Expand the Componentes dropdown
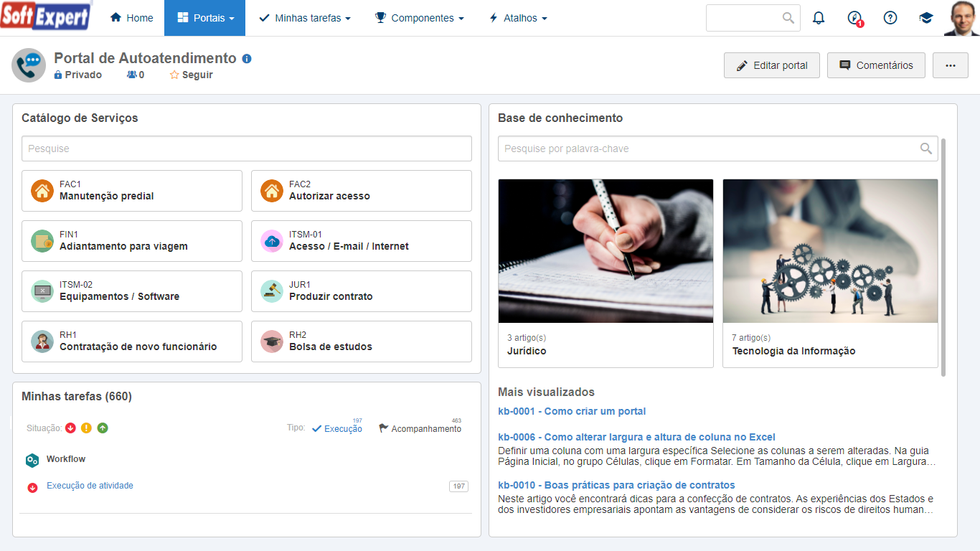 point(419,18)
